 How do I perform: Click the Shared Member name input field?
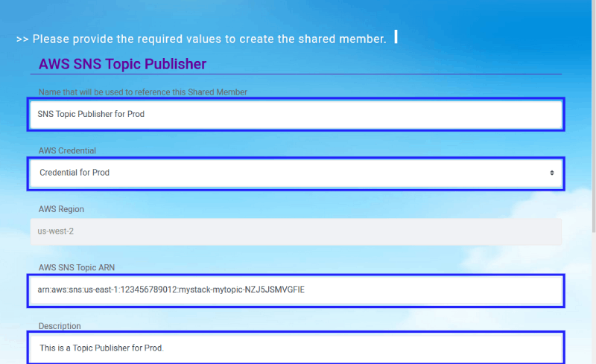296,115
